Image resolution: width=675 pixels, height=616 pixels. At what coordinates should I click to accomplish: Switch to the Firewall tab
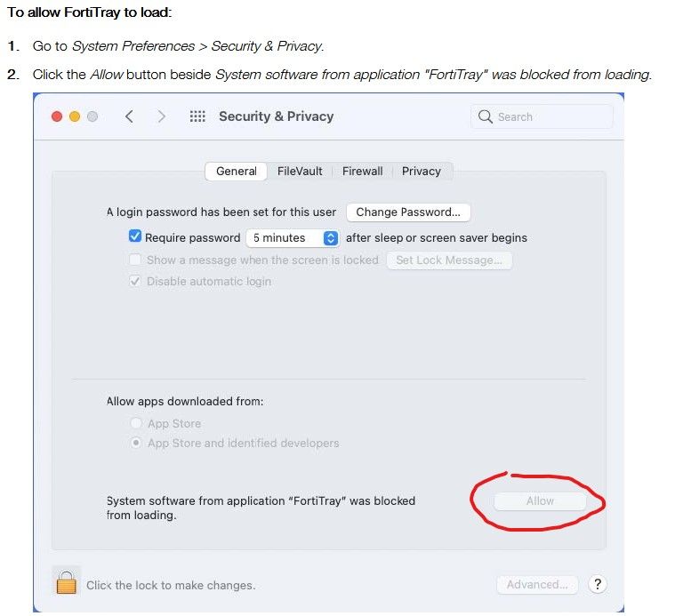362,171
